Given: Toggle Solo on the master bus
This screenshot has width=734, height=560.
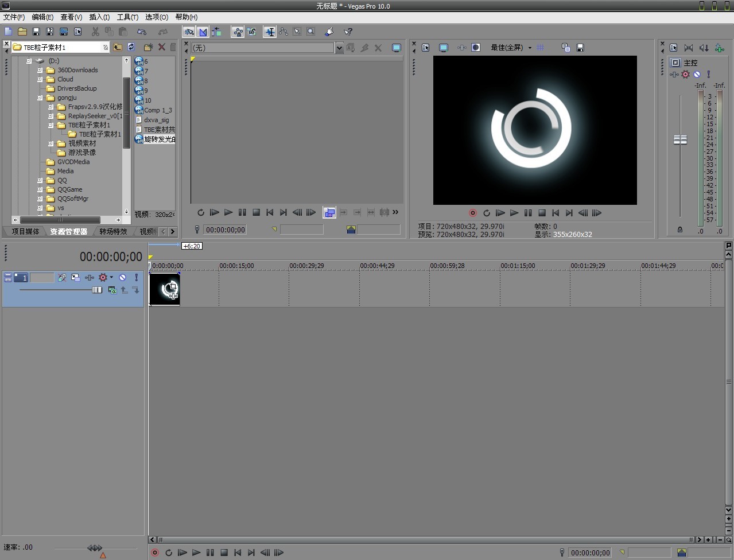Looking at the screenshot, I should 708,74.
